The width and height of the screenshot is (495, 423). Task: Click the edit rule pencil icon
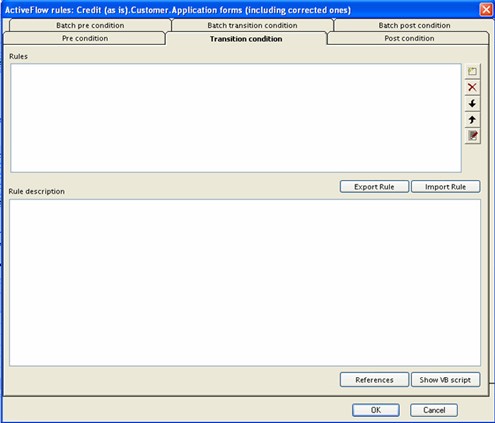click(x=472, y=136)
